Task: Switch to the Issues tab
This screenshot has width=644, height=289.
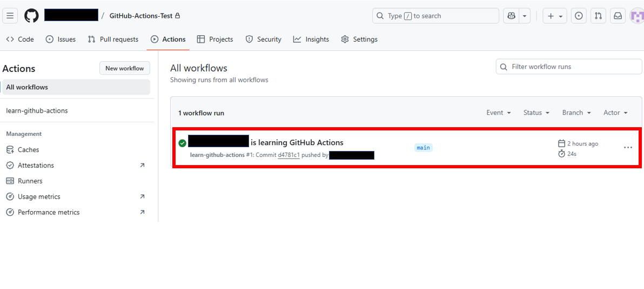Action: pos(61,39)
